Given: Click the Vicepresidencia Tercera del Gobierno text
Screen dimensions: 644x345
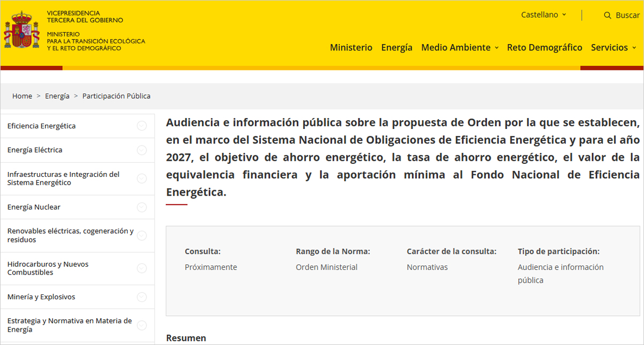Looking at the screenshot, I should pyautogui.click(x=85, y=17).
